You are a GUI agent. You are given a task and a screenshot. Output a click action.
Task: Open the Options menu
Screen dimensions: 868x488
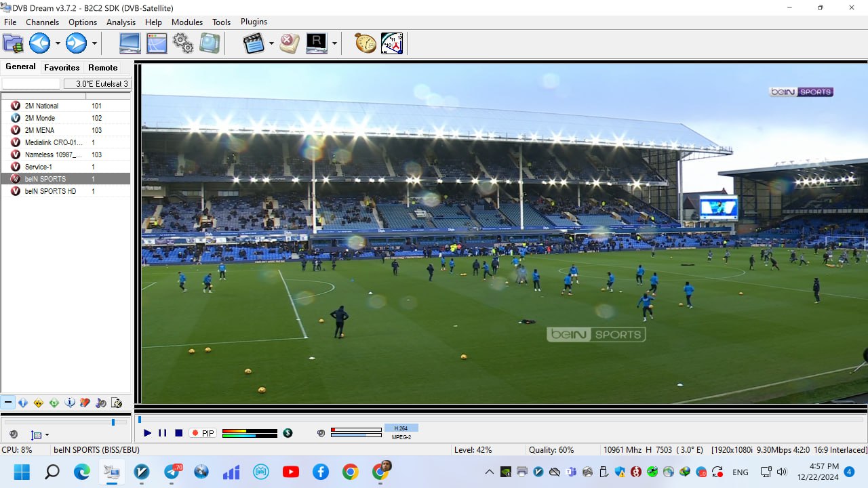point(83,22)
